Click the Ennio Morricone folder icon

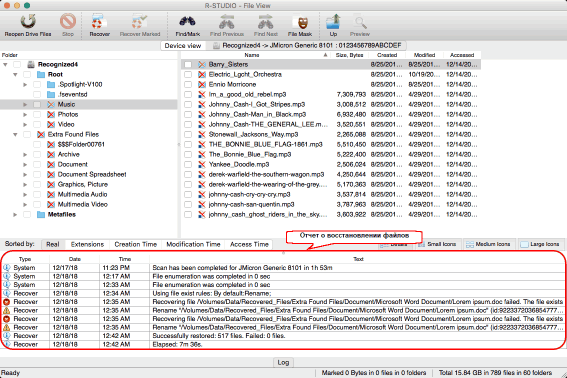pos(202,85)
